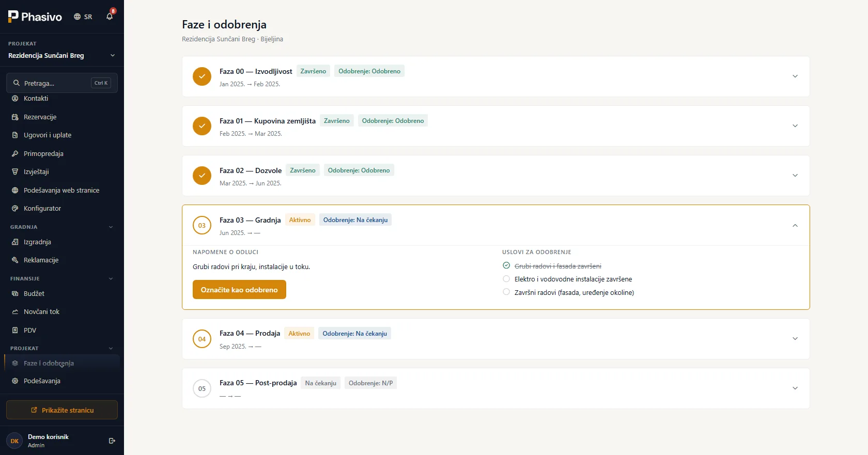Click the 'Odobrenje: Na čekanju' badge on Faza 04
The height and width of the screenshot is (455, 868).
pyautogui.click(x=354, y=334)
